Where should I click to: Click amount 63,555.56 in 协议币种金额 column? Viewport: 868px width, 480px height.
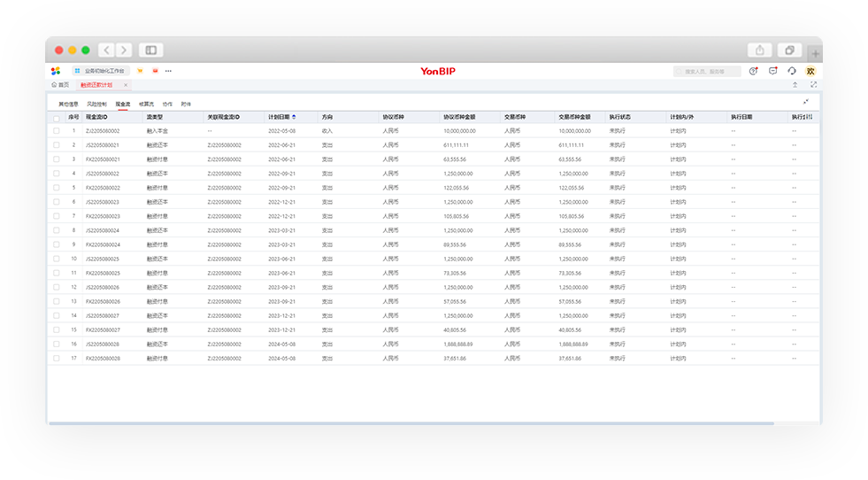tap(455, 159)
